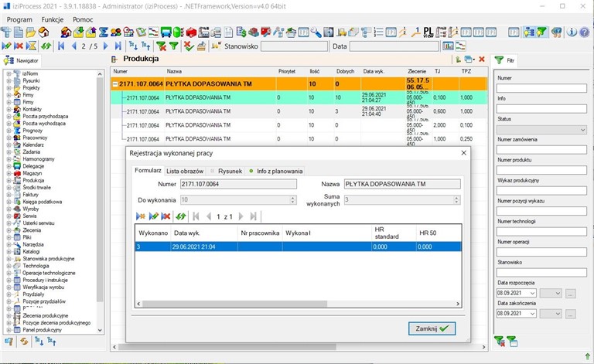Expand the iziNorm tree node
Image resolution: width=594 pixels, height=364 pixels.
[9, 73]
